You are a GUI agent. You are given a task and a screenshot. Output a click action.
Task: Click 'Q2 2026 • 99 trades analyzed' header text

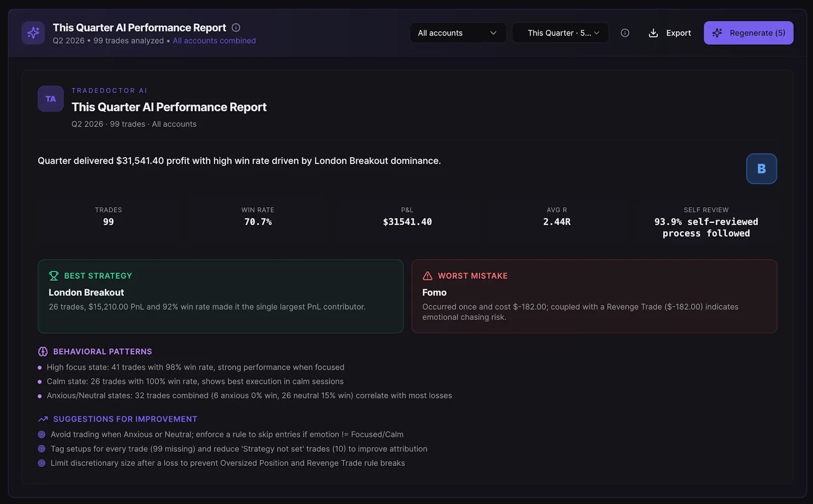(108, 41)
